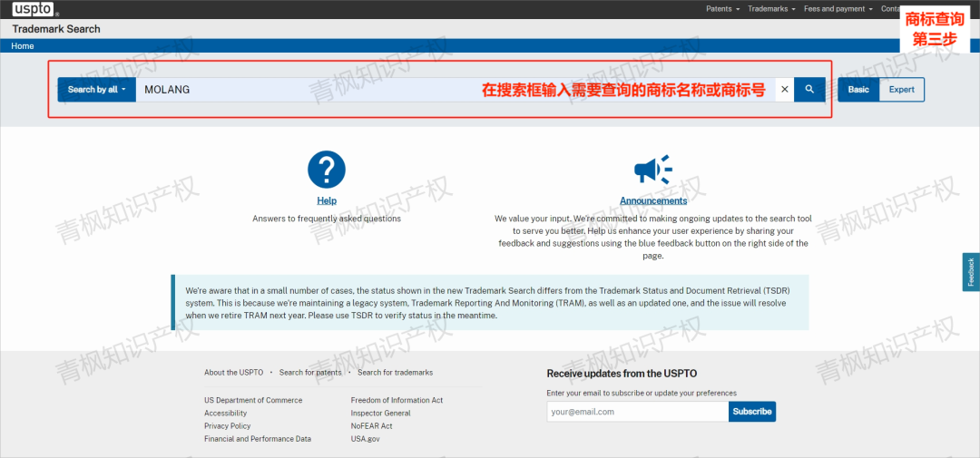Image resolution: width=980 pixels, height=458 pixels.
Task: Click the magnifying glass search button
Action: (x=809, y=90)
